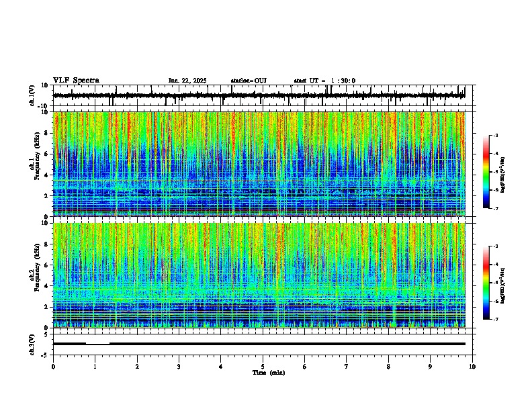Image resolution: width=532 pixels, height=411 pixels.
Task: Click the 'start UT = 1:30:0' label
Action: point(324,81)
